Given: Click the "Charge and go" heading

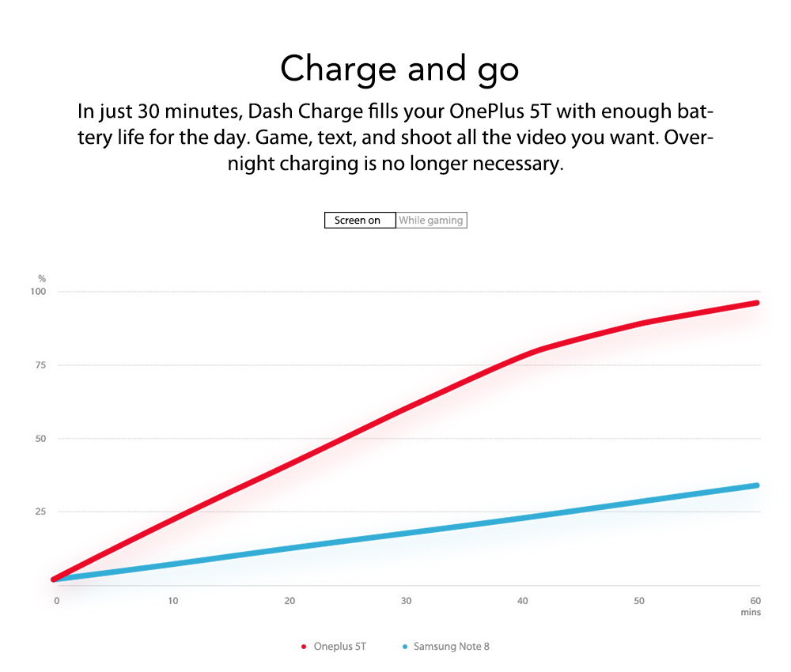Looking at the screenshot, I should (x=399, y=69).
